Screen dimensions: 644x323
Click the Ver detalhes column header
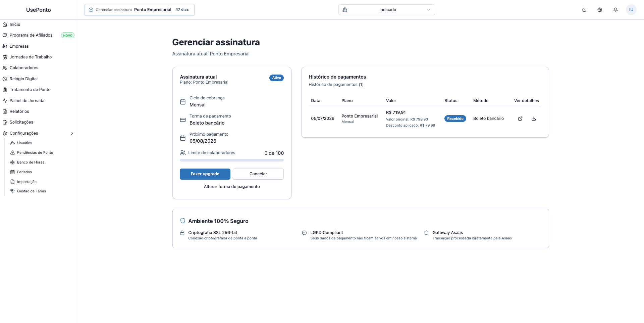pos(526,101)
